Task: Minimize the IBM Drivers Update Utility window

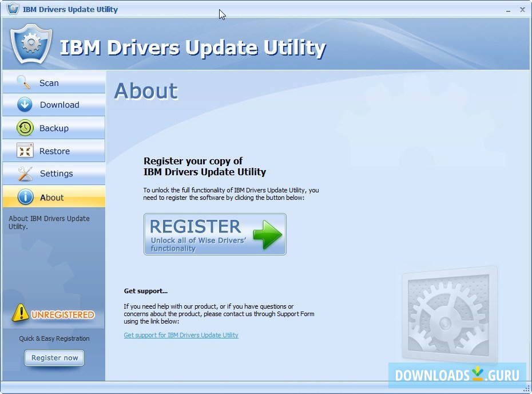Action: click(508, 10)
